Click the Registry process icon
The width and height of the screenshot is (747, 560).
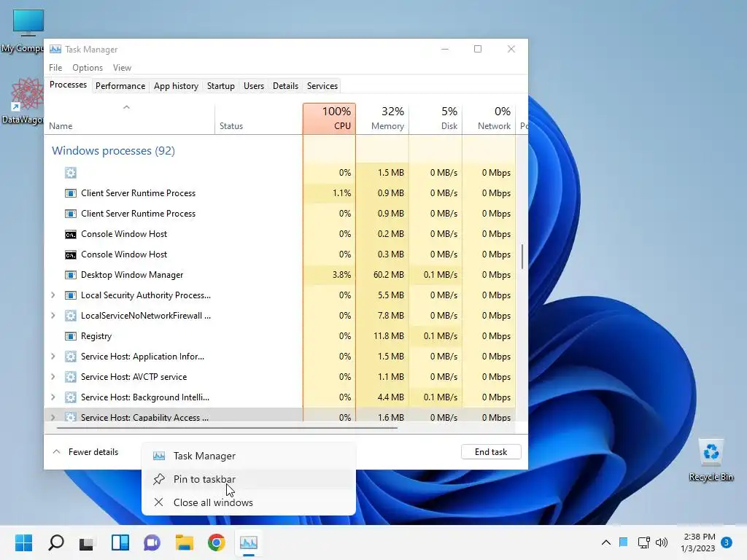pos(71,336)
